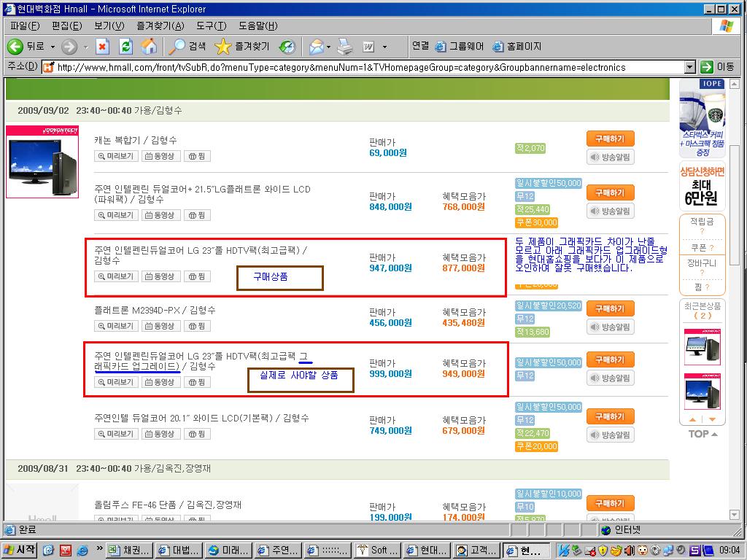Open the 파일(F) menu
Image resolution: width=747 pixels, height=560 pixels.
click(25, 26)
